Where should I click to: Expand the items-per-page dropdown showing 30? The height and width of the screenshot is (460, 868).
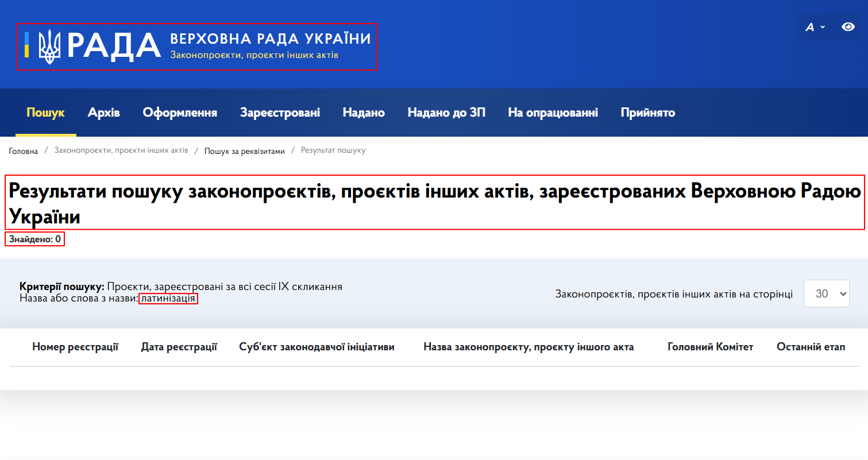(826, 293)
